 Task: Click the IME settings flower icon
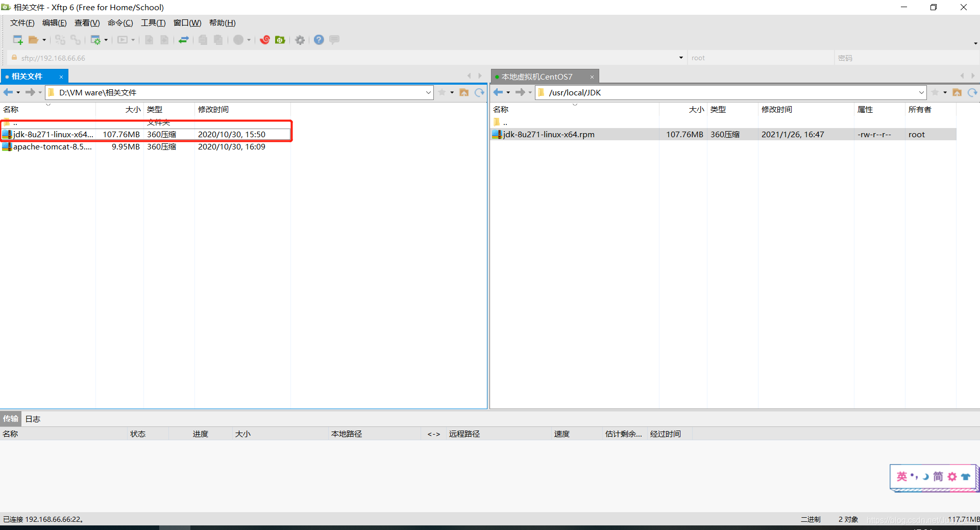coord(952,476)
